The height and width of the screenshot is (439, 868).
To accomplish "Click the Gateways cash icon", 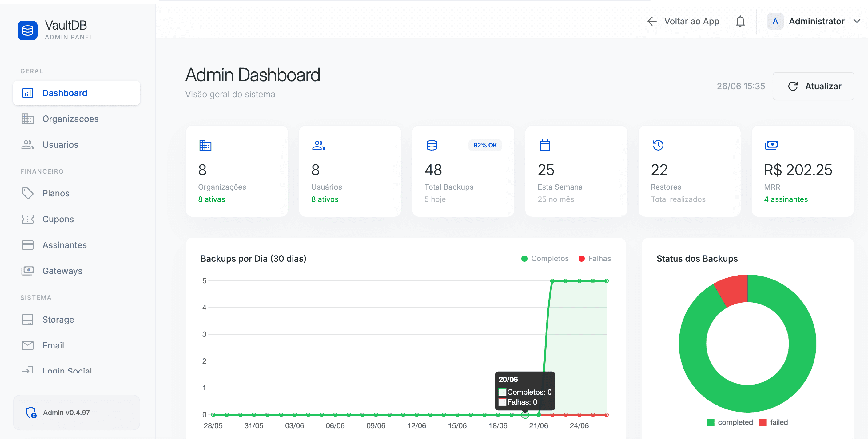I will pyautogui.click(x=28, y=271).
